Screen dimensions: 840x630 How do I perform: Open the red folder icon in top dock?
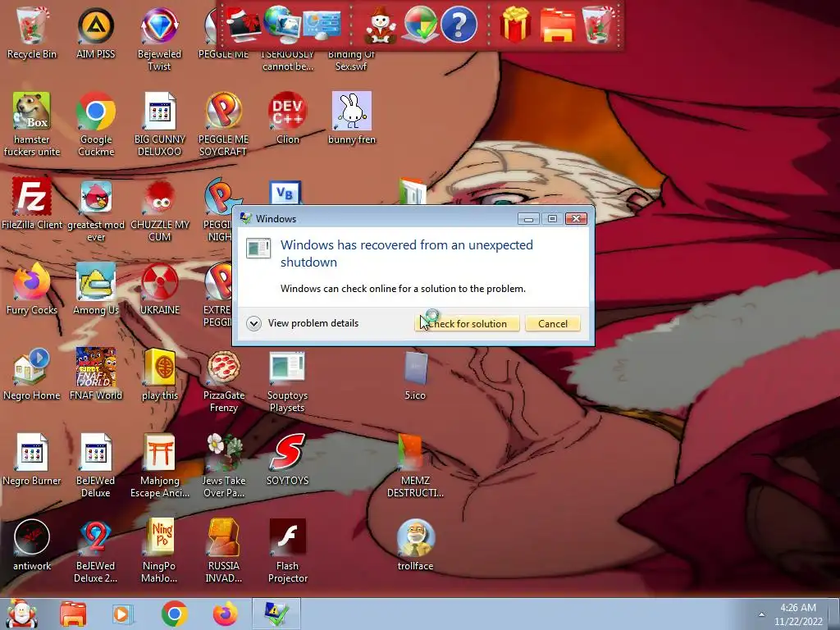click(558, 25)
